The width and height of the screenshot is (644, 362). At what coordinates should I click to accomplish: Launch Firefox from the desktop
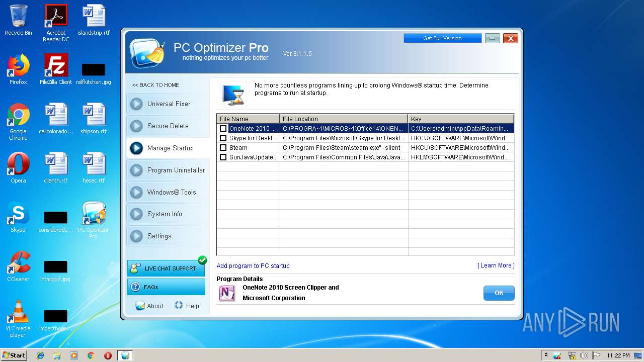(x=18, y=69)
